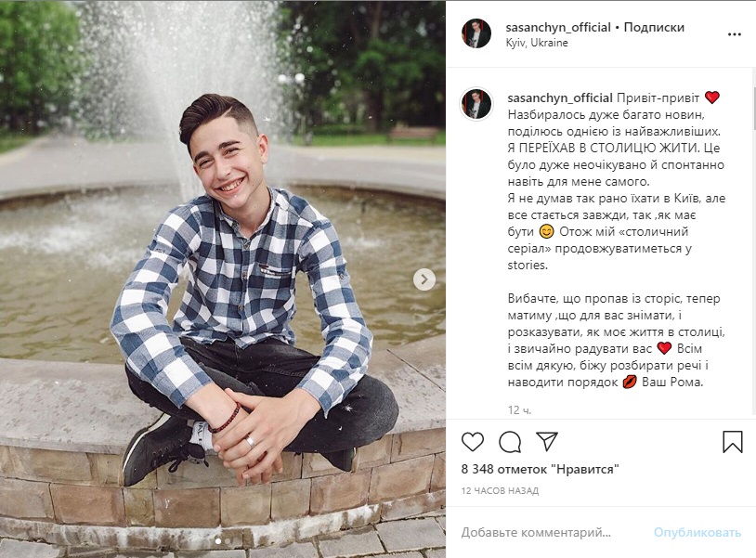Go to next photo with arrow

point(424,279)
